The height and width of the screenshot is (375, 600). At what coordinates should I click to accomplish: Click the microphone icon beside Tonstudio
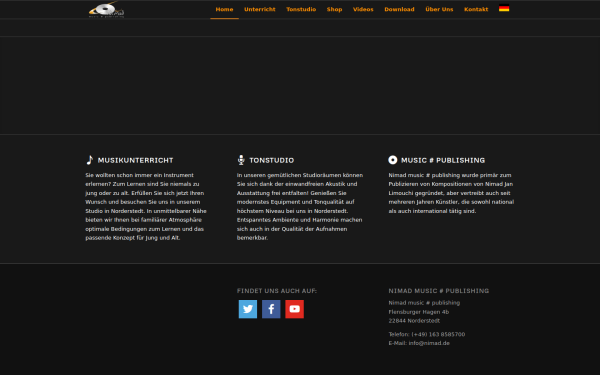pos(241,160)
